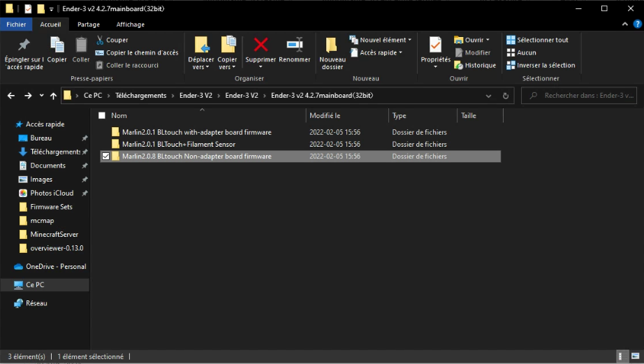Click Properties icon in title bar quick access
Viewport: 644px width, 364px height.
(28, 8)
